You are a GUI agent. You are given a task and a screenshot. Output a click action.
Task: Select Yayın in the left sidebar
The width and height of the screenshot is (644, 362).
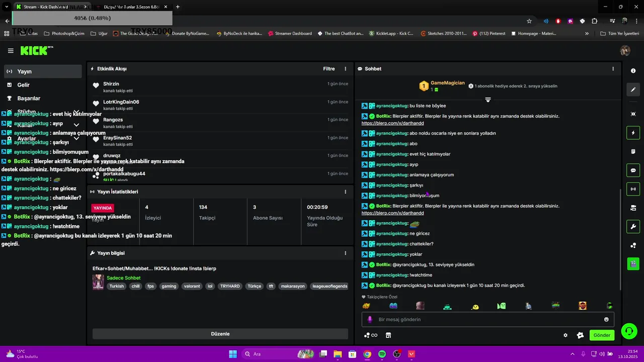tap(43, 71)
